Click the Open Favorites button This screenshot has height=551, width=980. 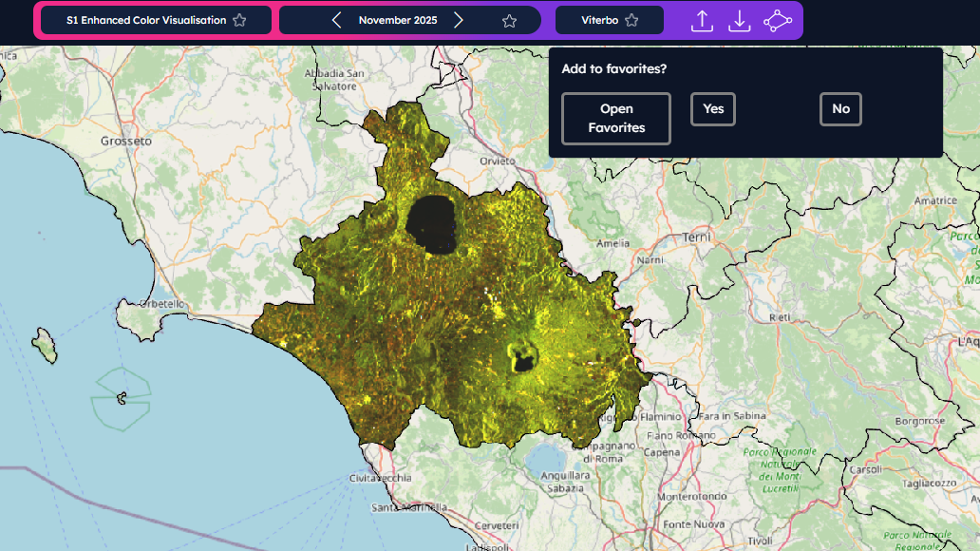point(615,119)
